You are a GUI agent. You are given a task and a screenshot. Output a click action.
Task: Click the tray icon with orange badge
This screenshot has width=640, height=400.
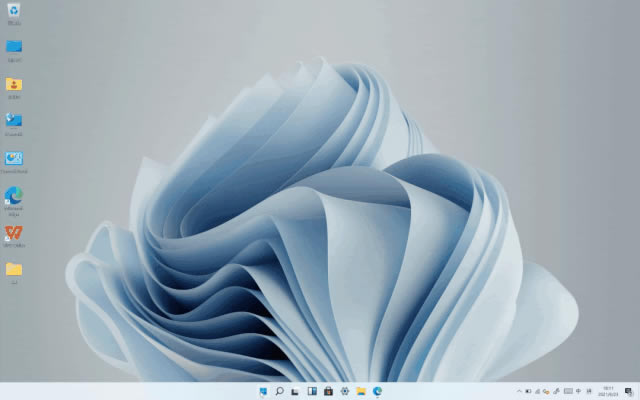546,391
